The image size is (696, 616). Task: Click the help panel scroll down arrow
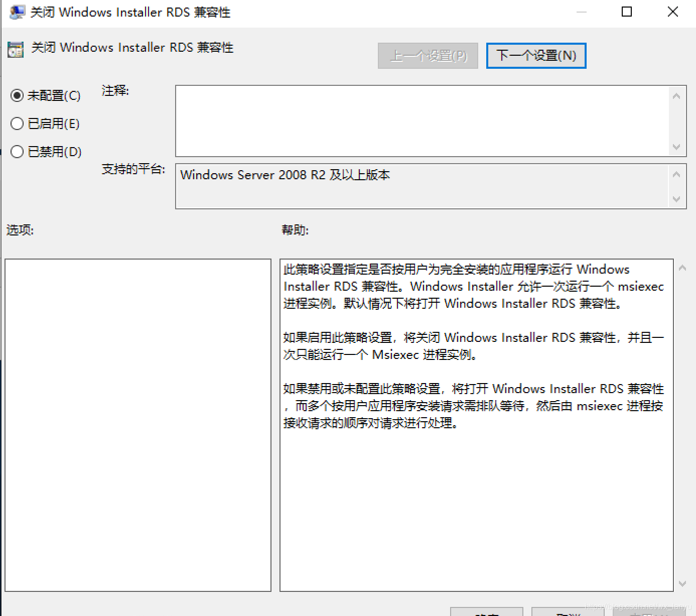(682, 583)
